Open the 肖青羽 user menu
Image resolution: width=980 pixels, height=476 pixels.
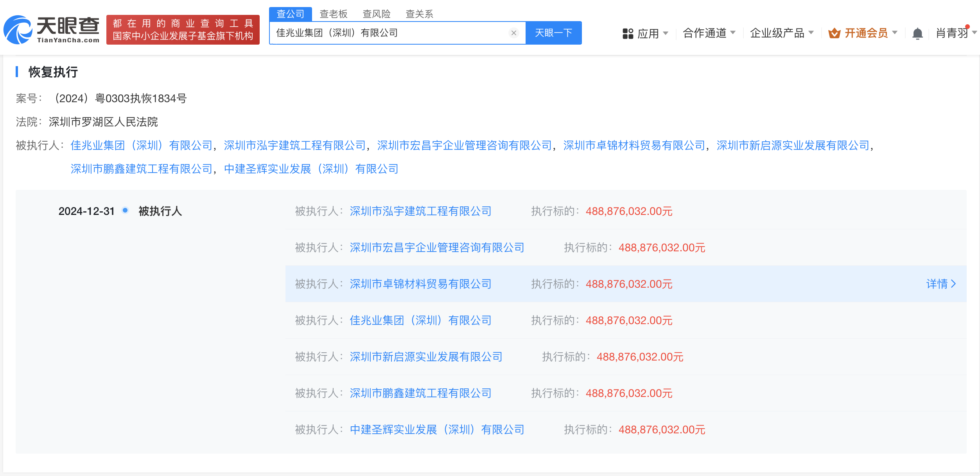[x=956, y=33]
